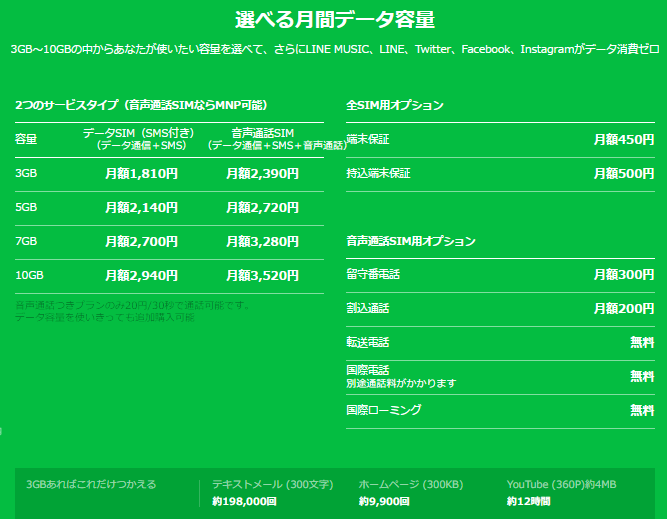Click the 音声通話SIM用オプション section title
This screenshot has height=519, width=667.
coord(411,241)
